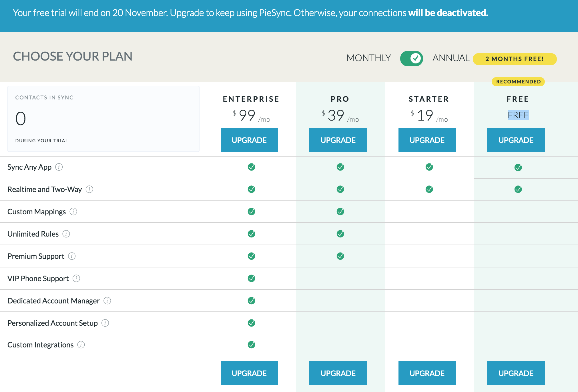Select the ANNUAL billing label

coord(451,58)
